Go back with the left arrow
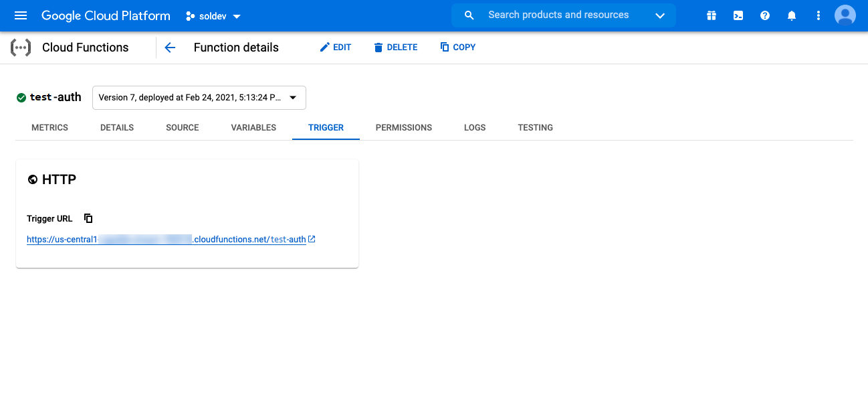This screenshot has width=868, height=395. pos(170,48)
